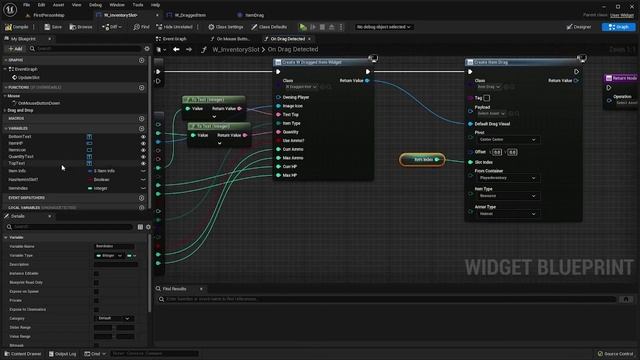640x360 pixels.
Task: Add a new event dispatcher via plus icon
Action: point(141,198)
